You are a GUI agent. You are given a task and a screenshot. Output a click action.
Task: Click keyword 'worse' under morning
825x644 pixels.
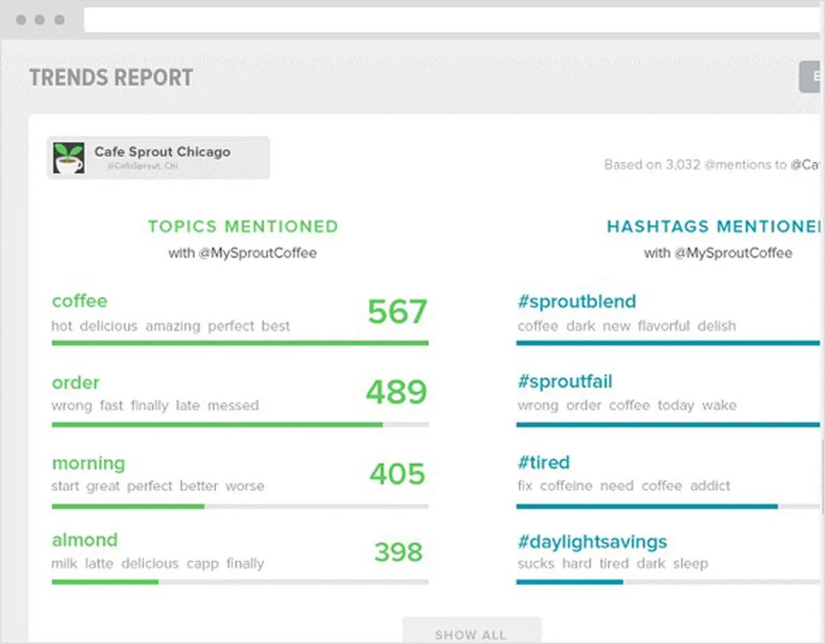(x=245, y=486)
